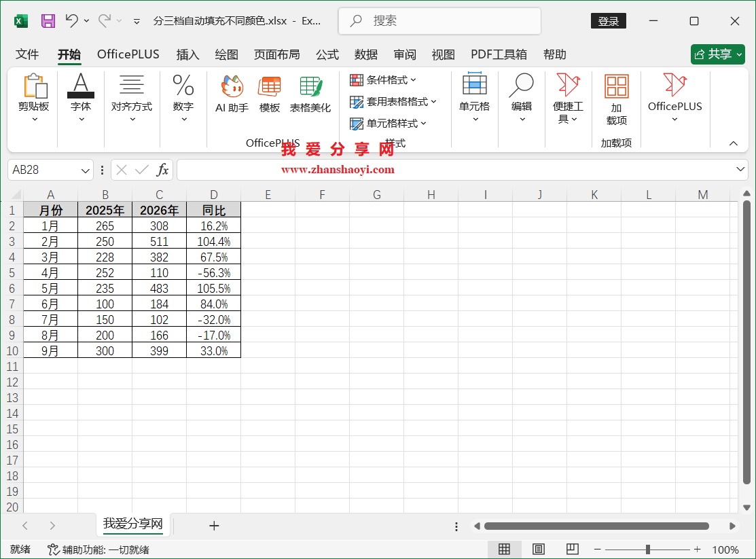The height and width of the screenshot is (559, 756).
Task: Switch to Normal view in status bar
Action: (504, 549)
